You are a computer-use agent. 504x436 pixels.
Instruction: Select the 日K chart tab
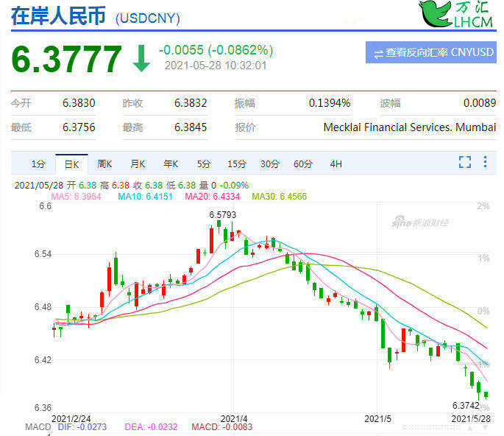click(71, 164)
